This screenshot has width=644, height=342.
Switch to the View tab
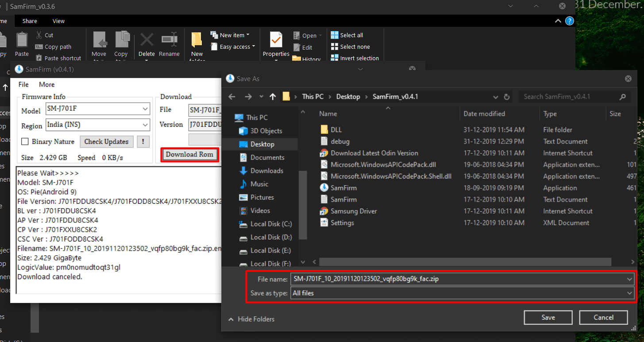click(x=58, y=21)
